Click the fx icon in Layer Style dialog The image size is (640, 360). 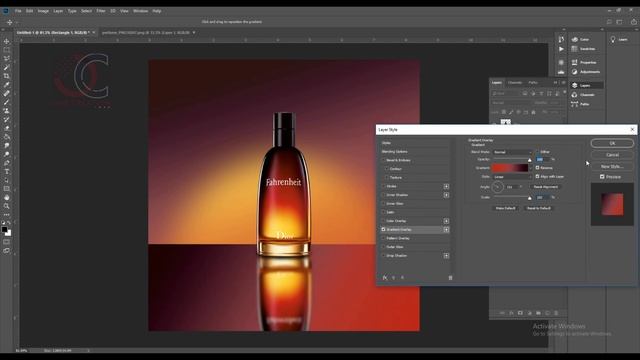pyautogui.click(x=385, y=278)
